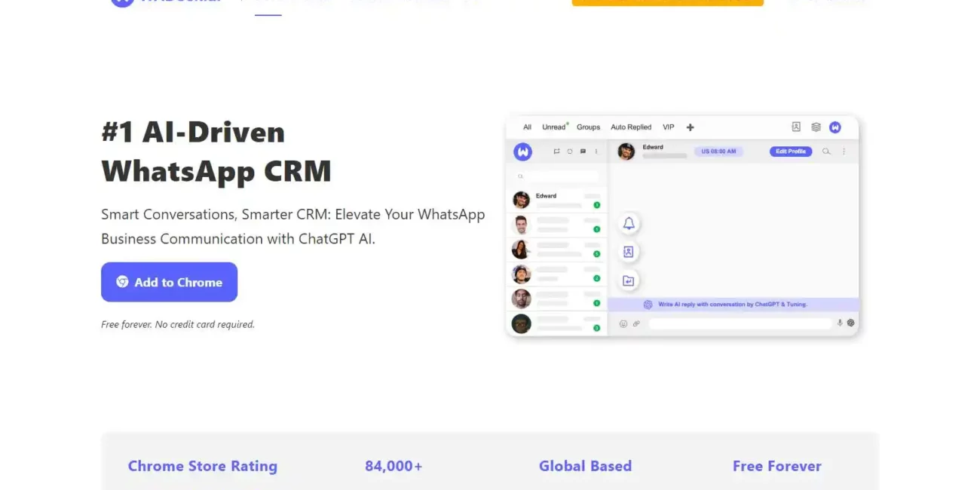The image size is (980, 490).
Task: Open the chat of the long-haired woman avatar
Action: click(556, 250)
